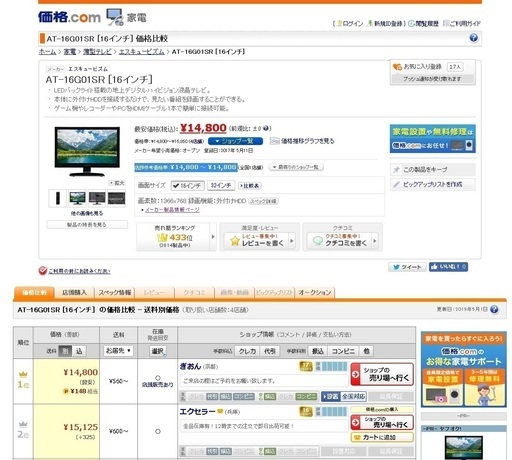
Task: Expand the ショップ一覧 blue button
Action: pyautogui.click(x=235, y=141)
